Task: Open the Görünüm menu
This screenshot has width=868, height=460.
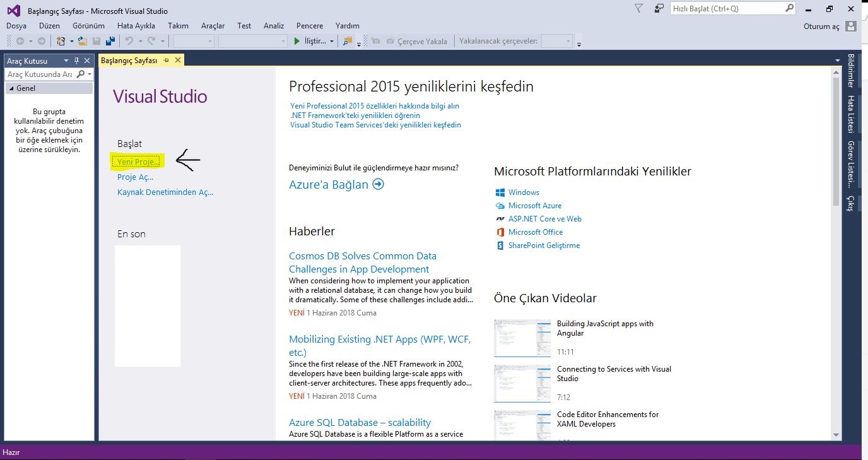Action: 88,26
